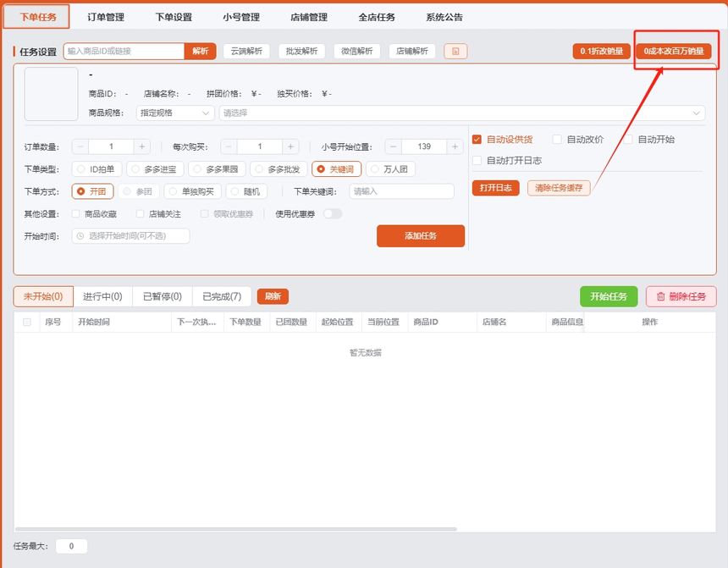Focus the 下单关键词 input field
This screenshot has height=568, width=728.
pyautogui.click(x=401, y=191)
